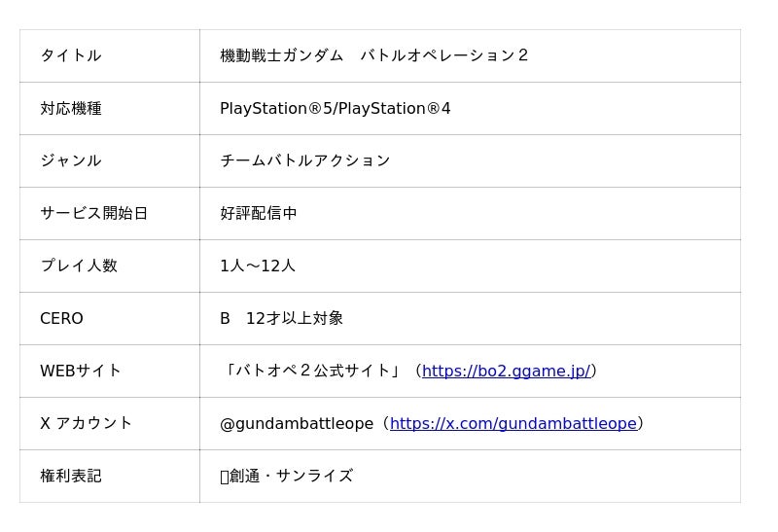
Task: Click the @gundambattleope handle text
Action: (297, 423)
